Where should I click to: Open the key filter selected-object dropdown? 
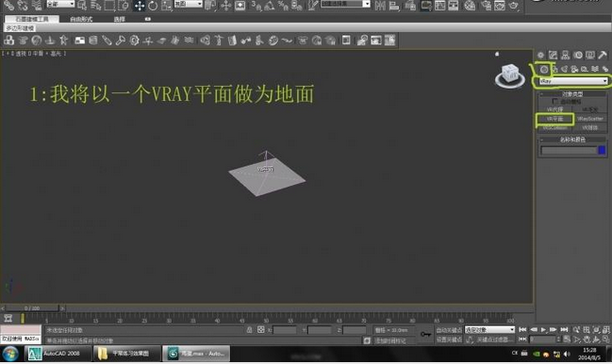pos(489,330)
